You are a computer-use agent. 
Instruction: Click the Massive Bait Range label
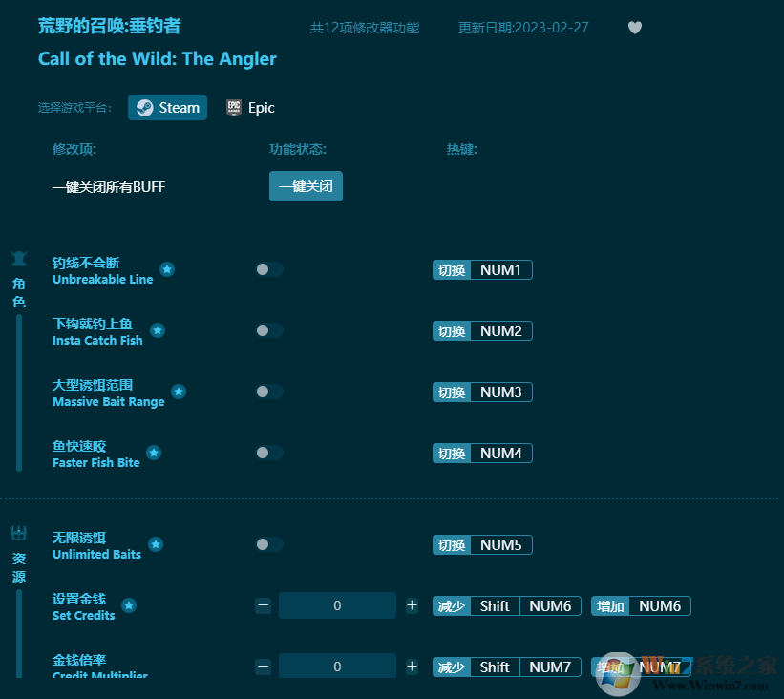click(x=109, y=401)
